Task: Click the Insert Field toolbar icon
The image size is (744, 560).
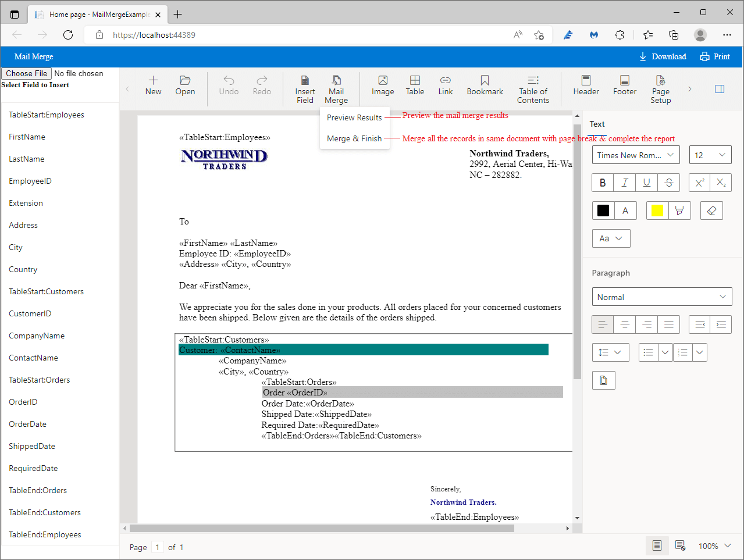Action: (x=305, y=87)
